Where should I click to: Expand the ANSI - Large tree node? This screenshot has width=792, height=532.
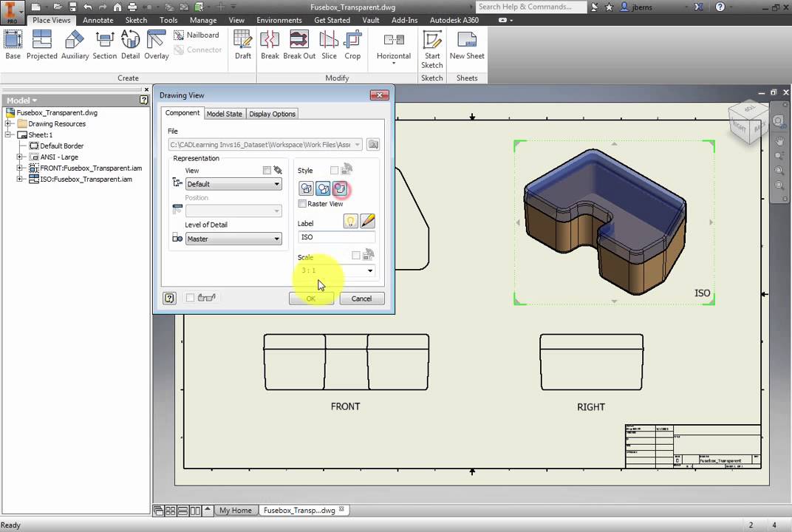tap(20, 157)
